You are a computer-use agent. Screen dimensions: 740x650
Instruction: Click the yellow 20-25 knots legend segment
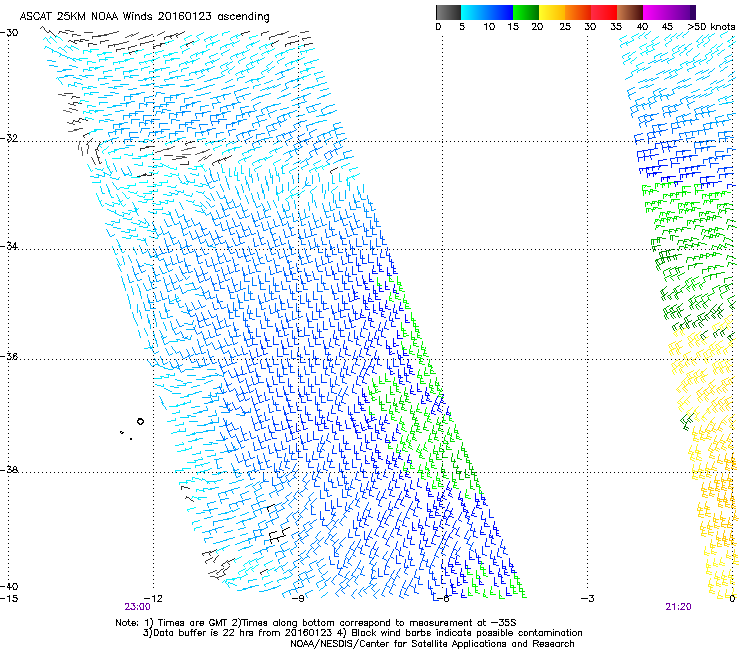pos(552,12)
